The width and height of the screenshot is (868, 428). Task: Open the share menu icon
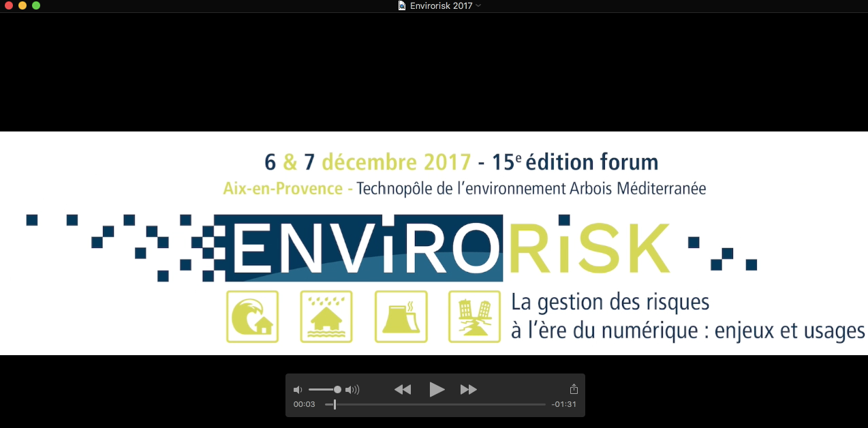[x=574, y=389]
